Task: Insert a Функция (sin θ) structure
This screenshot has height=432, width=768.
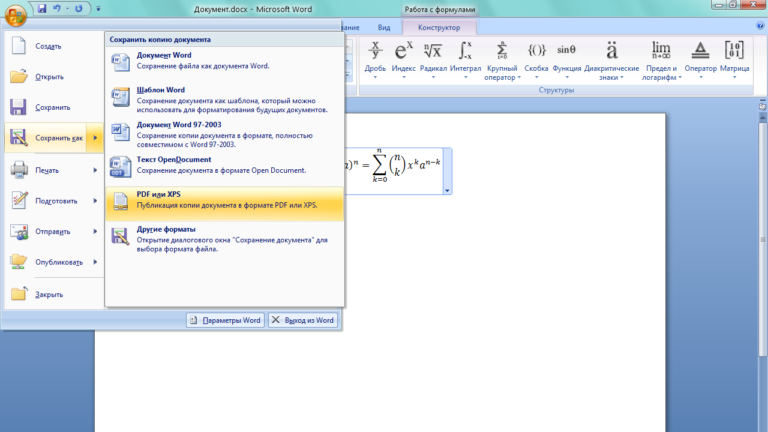Action: [x=567, y=60]
